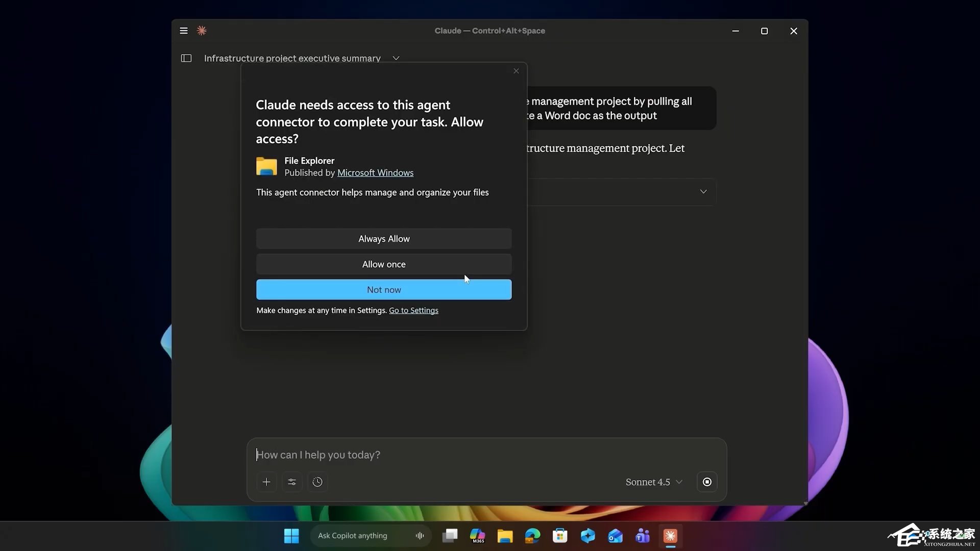
Task: Launch Microsoft 365 Copilot from taskbar
Action: [x=478, y=536]
